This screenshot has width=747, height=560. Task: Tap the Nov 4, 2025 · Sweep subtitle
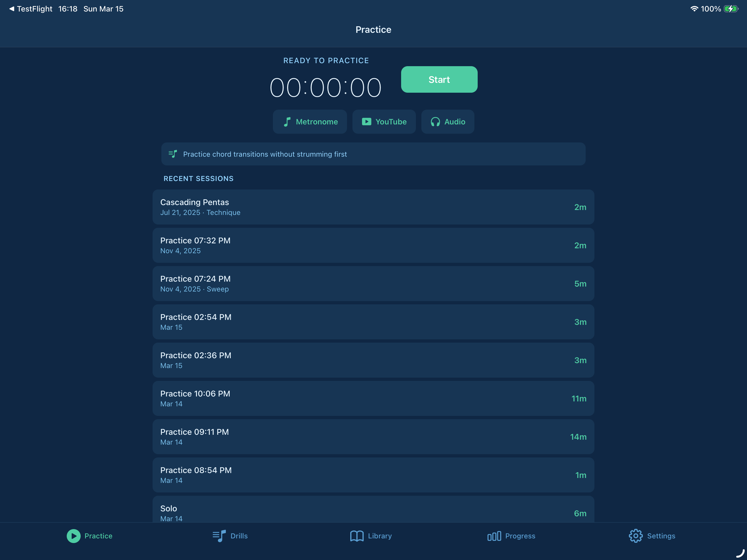point(194,289)
